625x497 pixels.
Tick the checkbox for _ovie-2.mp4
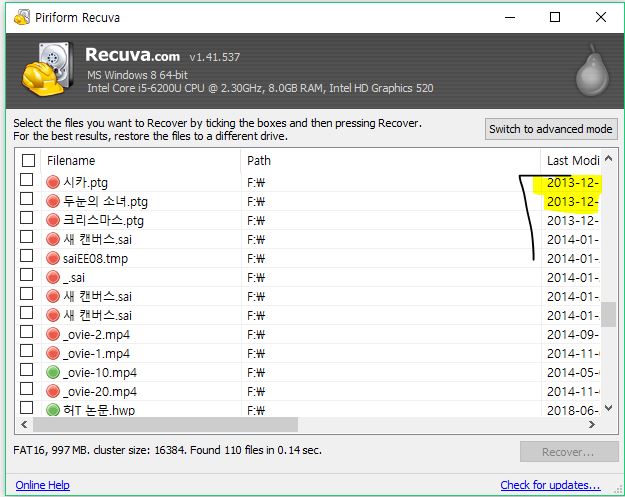26,332
